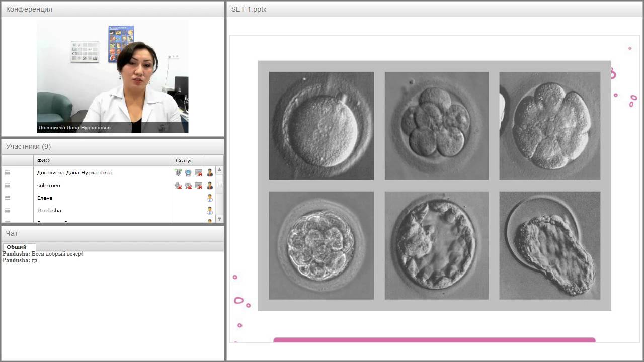The width and height of the screenshot is (644, 362).
Task: Click the SET-1.pptx presentation title
Action: click(x=249, y=9)
